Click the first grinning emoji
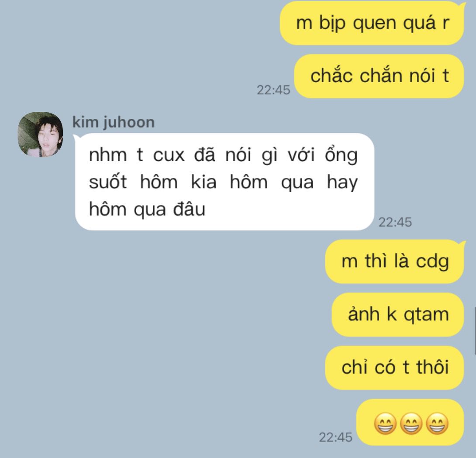Image resolution: width=476 pixels, height=458 pixels. click(385, 423)
